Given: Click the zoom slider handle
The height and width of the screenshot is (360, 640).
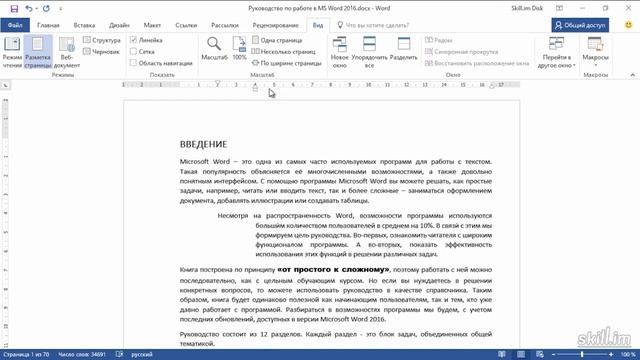Looking at the screenshot, I should (582, 354).
